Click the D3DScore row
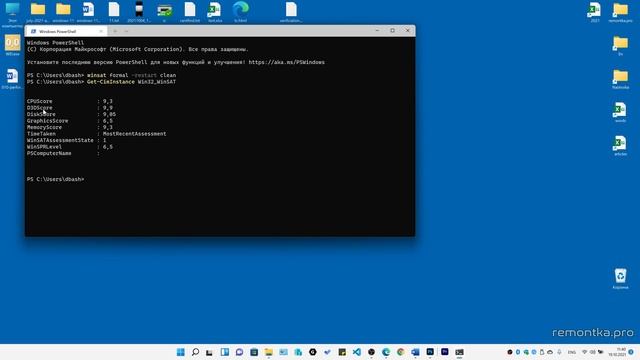The height and width of the screenshot is (360, 640). point(69,108)
